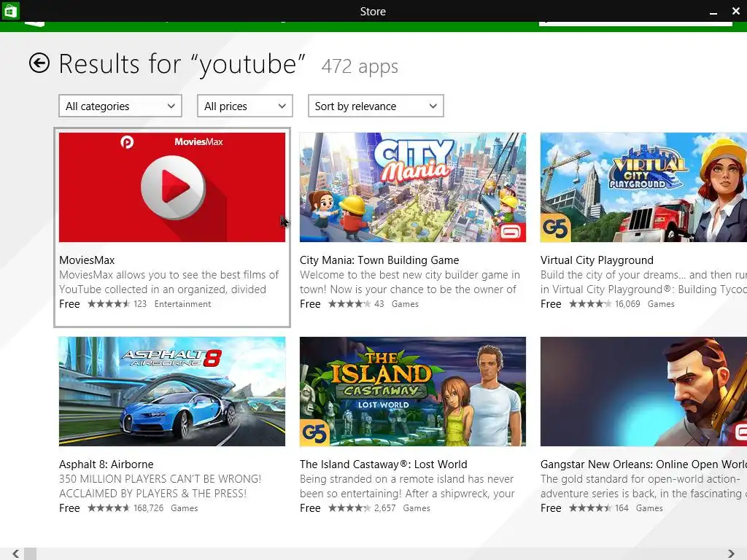The image size is (747, 560).
Task: Click the MoviesMax title text
Action: tap(87, 260)
